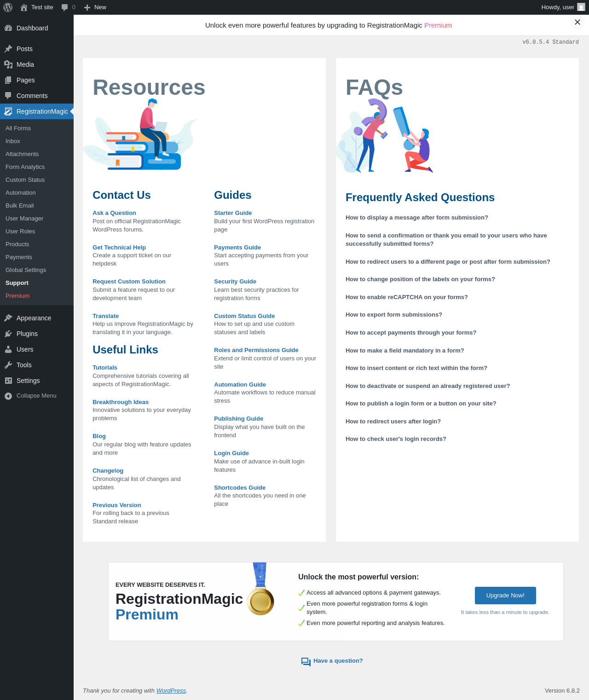Open FAQ on exporting form submissions
Screen dimensions: 589x700
point(394,315)
